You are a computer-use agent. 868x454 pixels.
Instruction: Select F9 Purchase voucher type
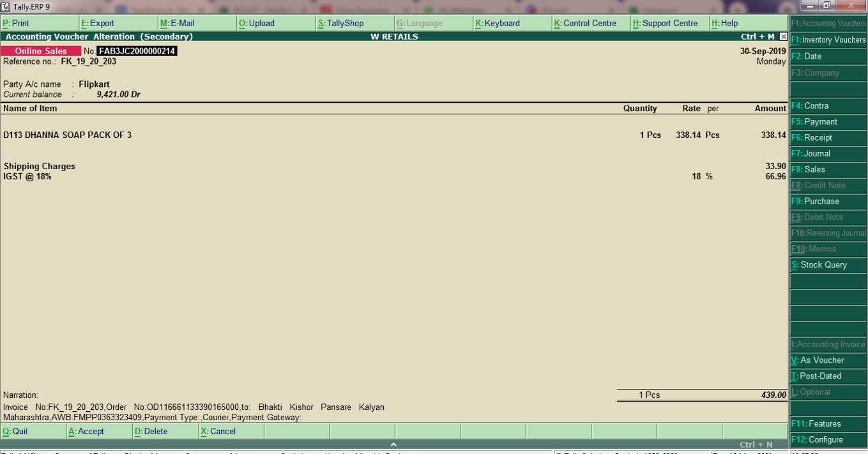(828, 201)
